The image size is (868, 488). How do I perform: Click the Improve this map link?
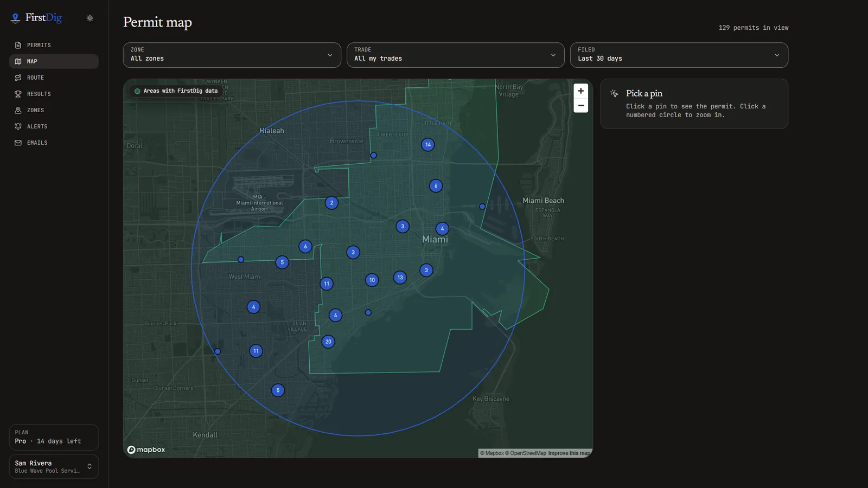pos(570,453)
